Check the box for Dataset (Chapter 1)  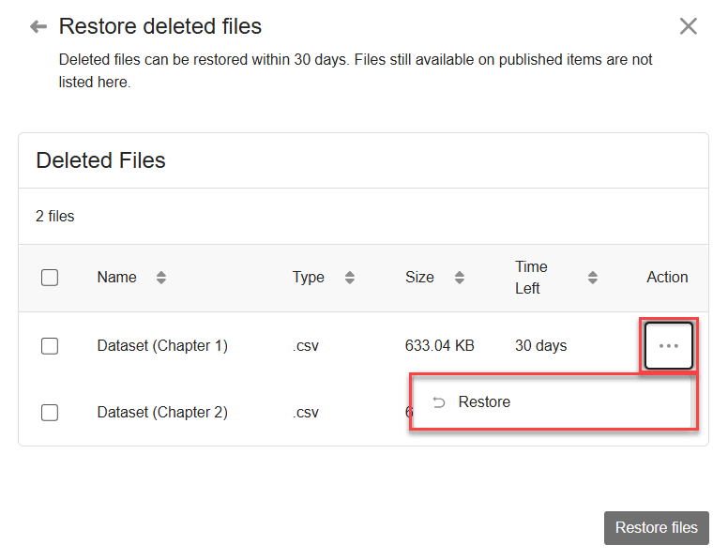pyautogui.click(x=50, y=346)
